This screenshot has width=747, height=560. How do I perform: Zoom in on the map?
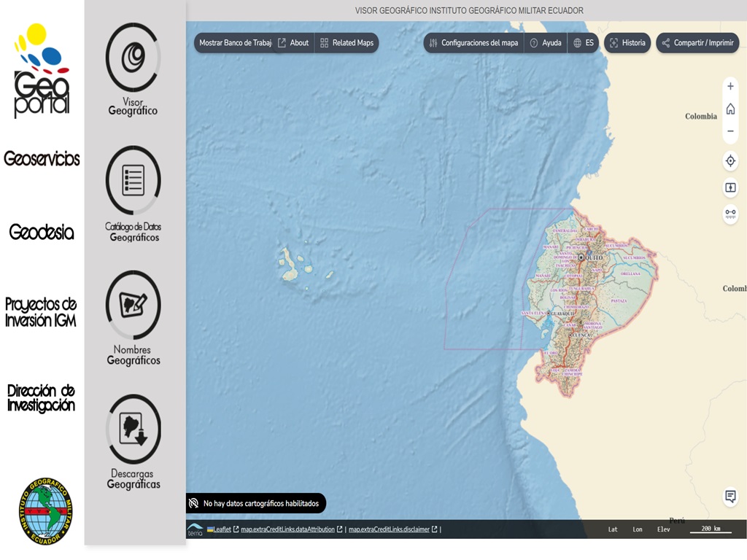[730, 86]
